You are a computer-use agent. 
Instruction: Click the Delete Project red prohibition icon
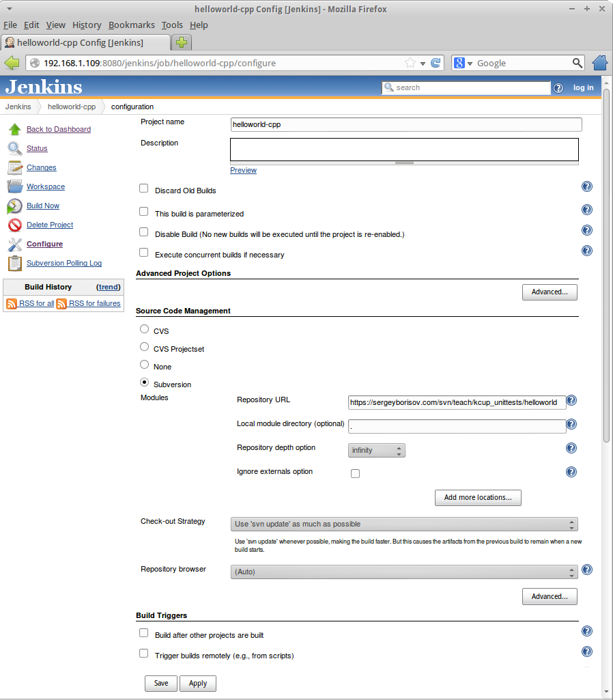tap(15, 225)
